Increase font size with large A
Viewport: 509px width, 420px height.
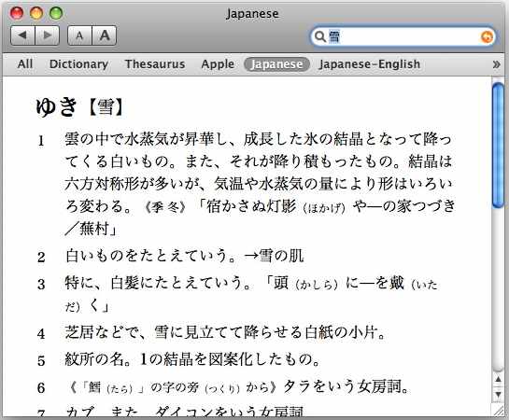[x=105, y=35]
